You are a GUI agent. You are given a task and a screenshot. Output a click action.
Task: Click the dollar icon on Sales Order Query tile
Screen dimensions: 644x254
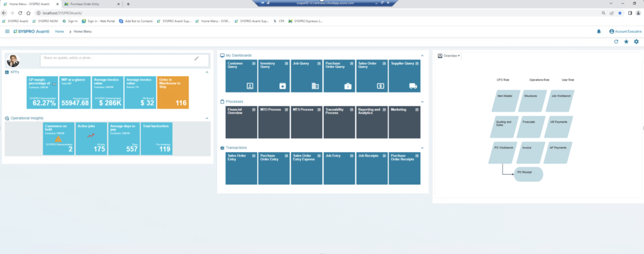coord(380,86)
